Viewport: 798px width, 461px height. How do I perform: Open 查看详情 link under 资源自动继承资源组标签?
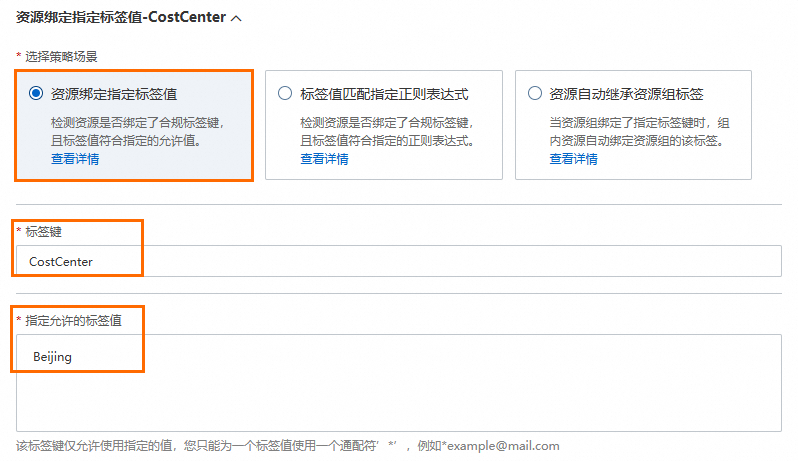pyautogui.click(x=574, y=159)
